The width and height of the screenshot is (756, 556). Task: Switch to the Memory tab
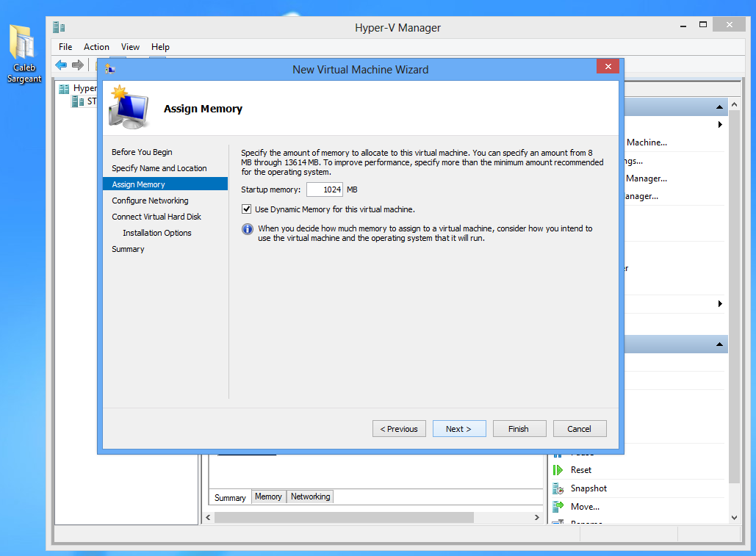coord(268,497)
